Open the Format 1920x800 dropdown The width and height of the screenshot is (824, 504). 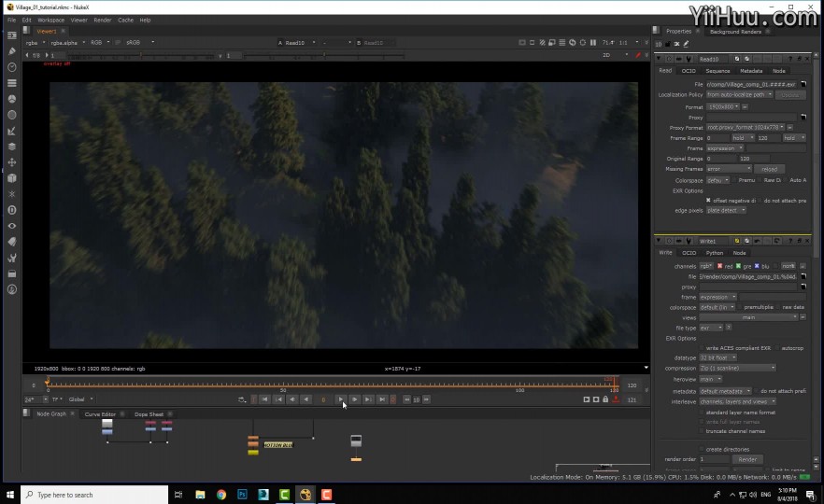723,106
